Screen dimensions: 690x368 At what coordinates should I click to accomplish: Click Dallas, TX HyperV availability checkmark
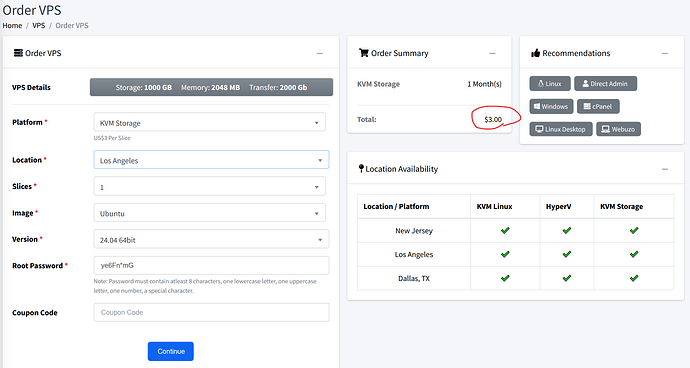pyautogui.click(x=567, y=278)
